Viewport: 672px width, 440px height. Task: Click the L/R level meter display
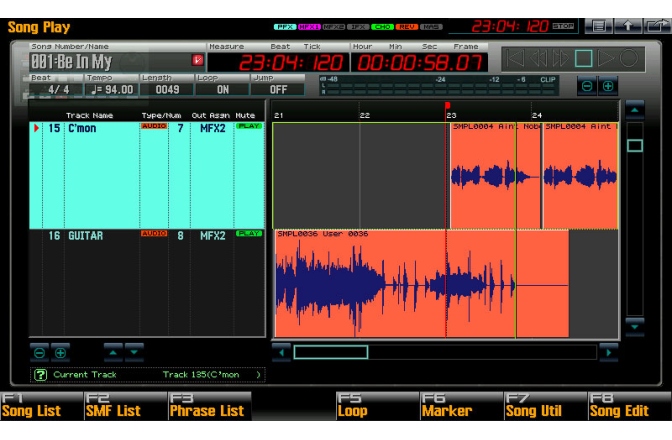coord(438,86)
